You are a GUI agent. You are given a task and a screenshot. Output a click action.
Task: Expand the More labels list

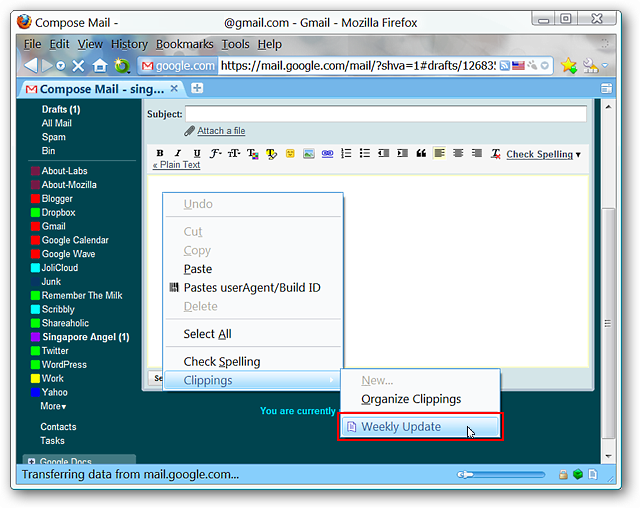coord(53,406)
